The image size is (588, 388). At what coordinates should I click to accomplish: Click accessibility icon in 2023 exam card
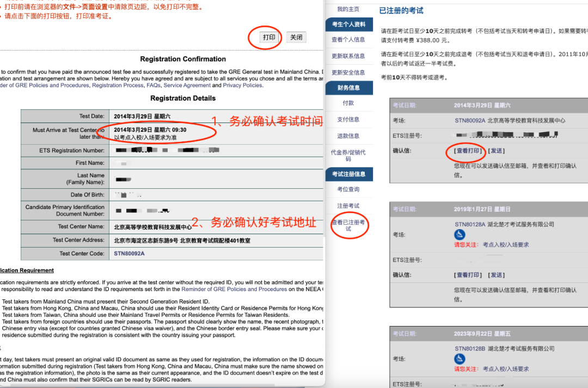[460, 359]
